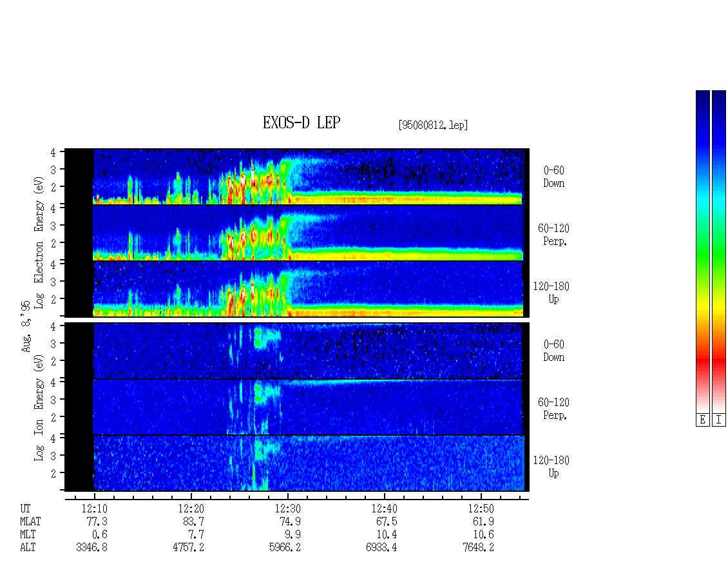Click the 0-60 Down label beside electron spectrogram
The width and height of the screenshot is (728, 564).
[554, 177]
